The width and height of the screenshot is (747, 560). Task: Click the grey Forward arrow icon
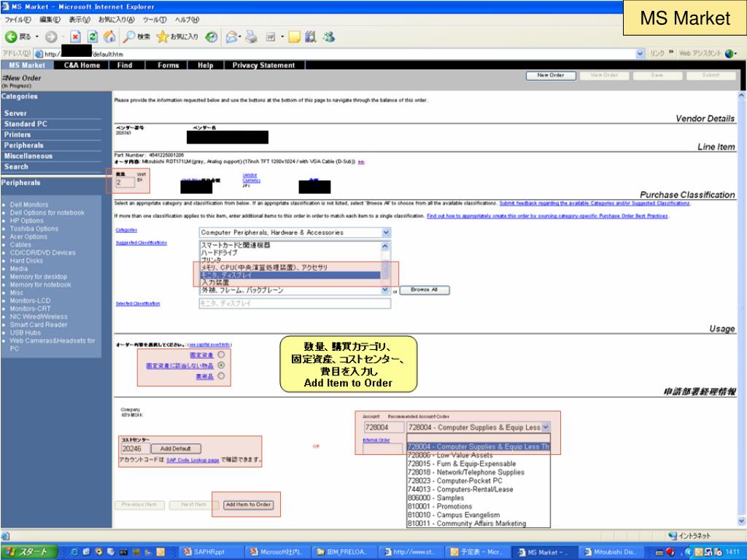51,36
